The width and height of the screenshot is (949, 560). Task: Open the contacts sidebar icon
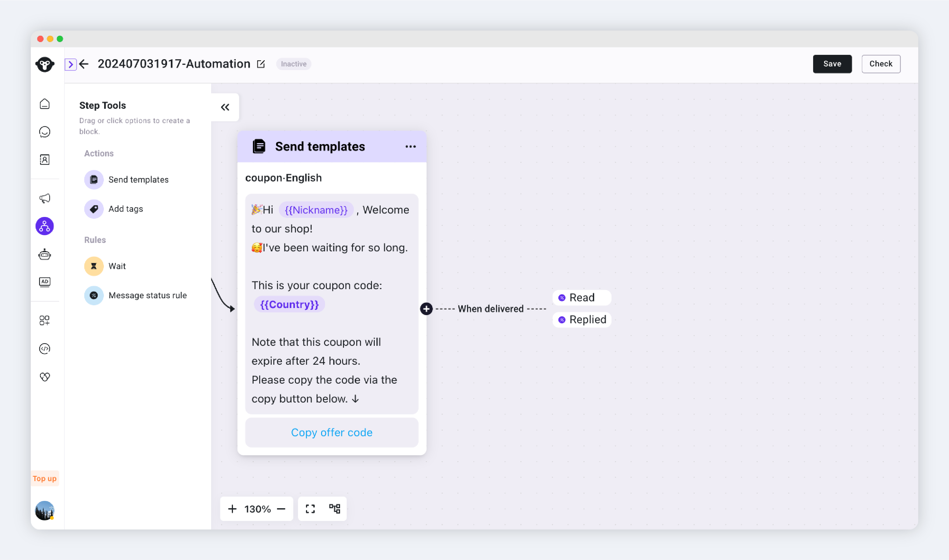point(44,160)
